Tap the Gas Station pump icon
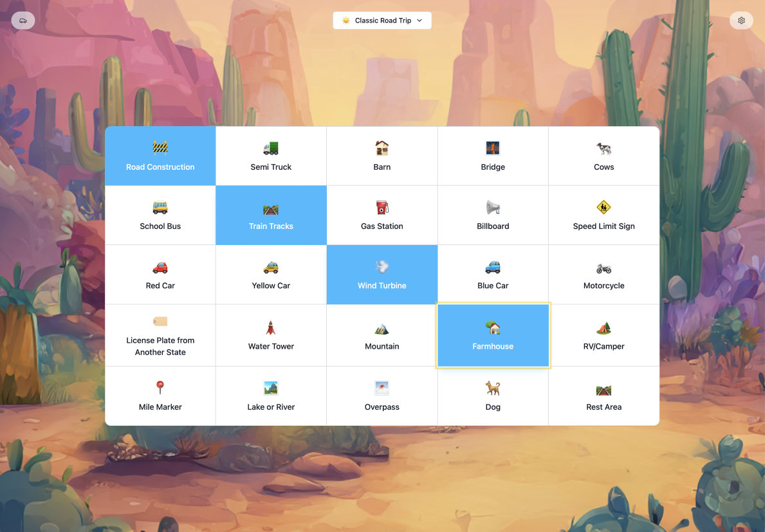 pyautogui.click(x=382, y=208)
